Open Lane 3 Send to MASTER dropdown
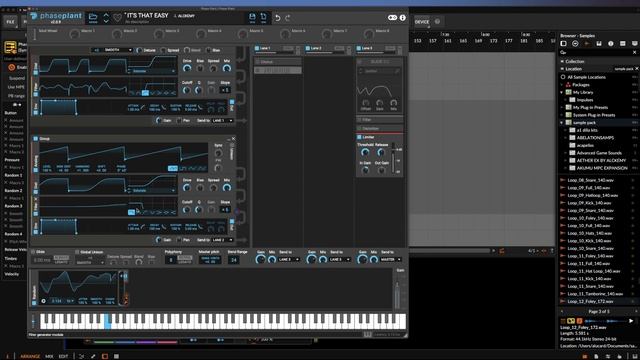 coord(391,260)
